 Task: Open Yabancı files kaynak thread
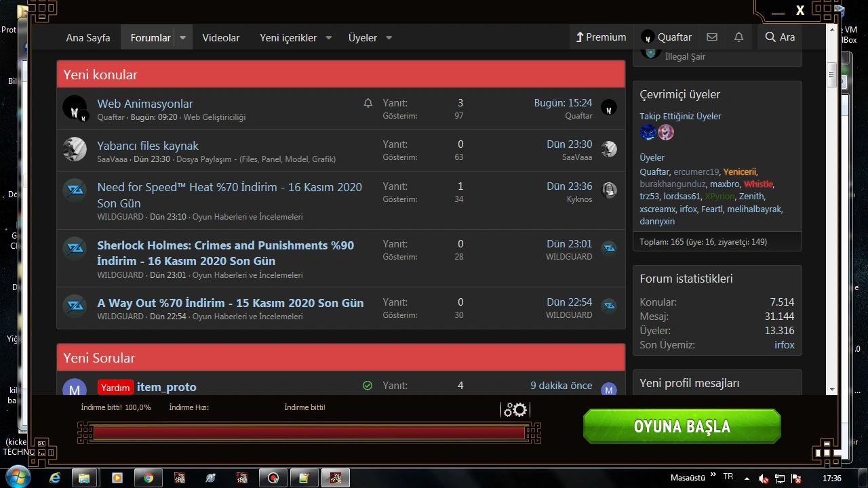(x=148, y=146)
